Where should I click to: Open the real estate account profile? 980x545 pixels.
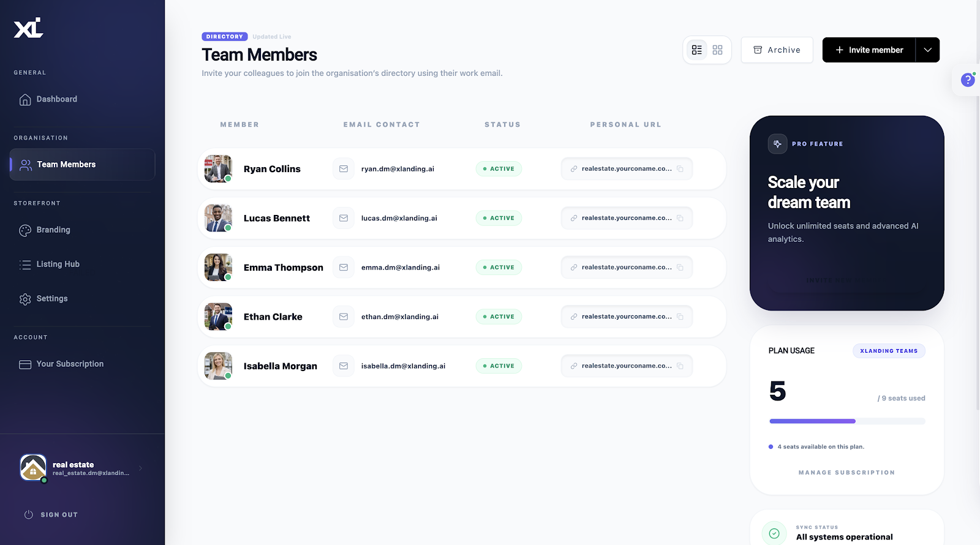pos(82,468)
